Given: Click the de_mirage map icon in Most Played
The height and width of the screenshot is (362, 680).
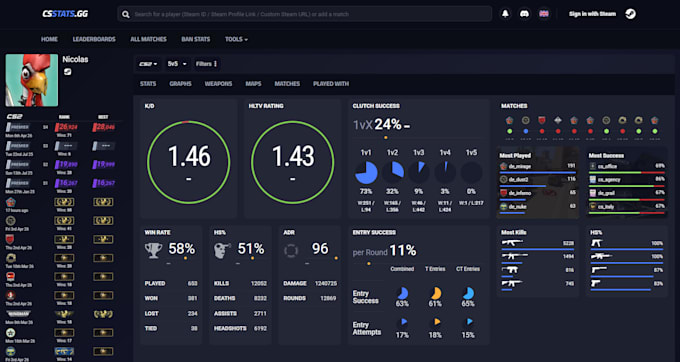Looking at the screenshot, I should tap(503, 166).
